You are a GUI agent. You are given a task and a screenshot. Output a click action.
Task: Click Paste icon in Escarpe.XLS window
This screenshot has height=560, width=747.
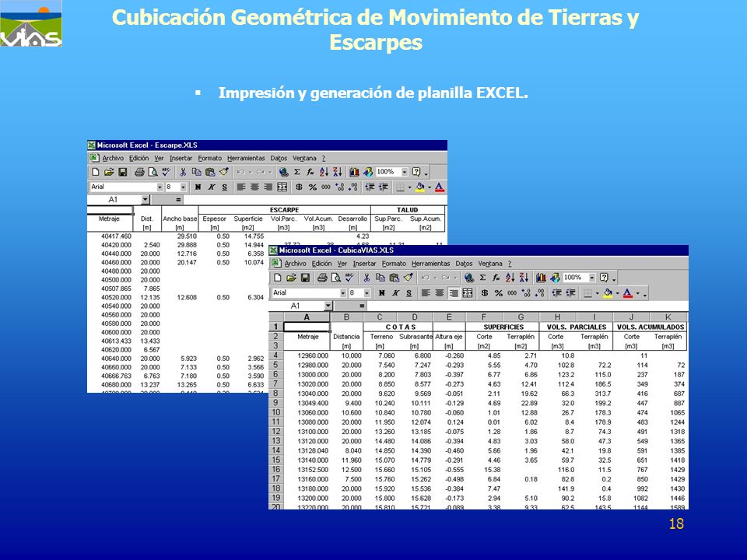pos(210,172)
